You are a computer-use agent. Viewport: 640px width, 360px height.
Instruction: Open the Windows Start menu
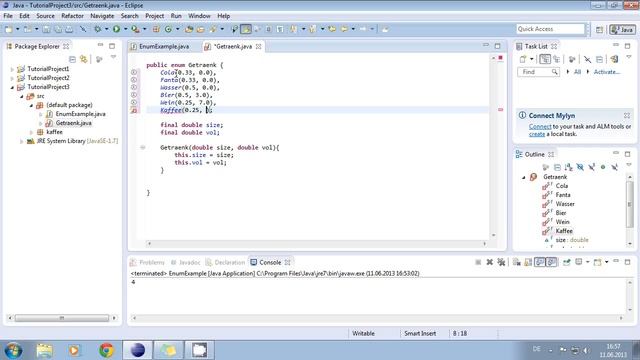(x=13, y=350)
